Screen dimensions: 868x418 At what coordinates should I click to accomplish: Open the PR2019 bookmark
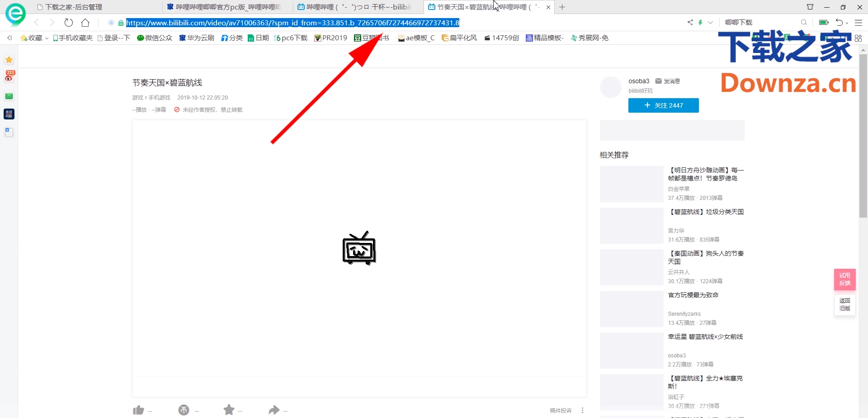coord(330,38)
